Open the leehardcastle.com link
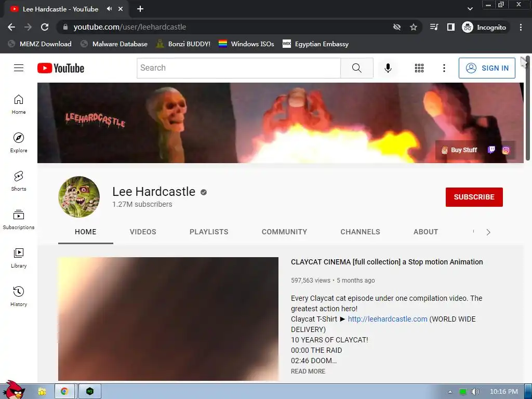 [388, 319]
